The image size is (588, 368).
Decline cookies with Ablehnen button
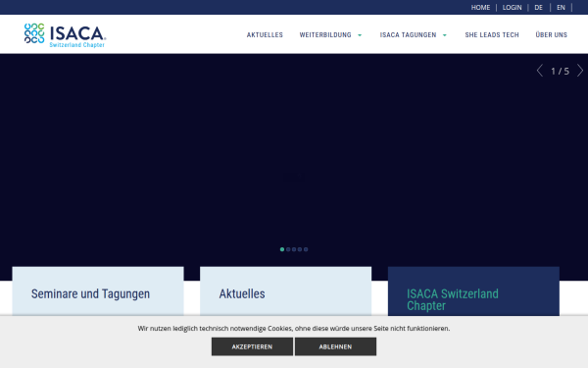(x=335, y=346)
